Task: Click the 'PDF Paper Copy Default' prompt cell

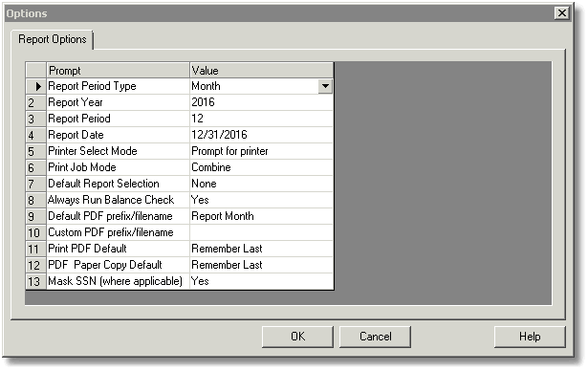Action: click(119, 265)
